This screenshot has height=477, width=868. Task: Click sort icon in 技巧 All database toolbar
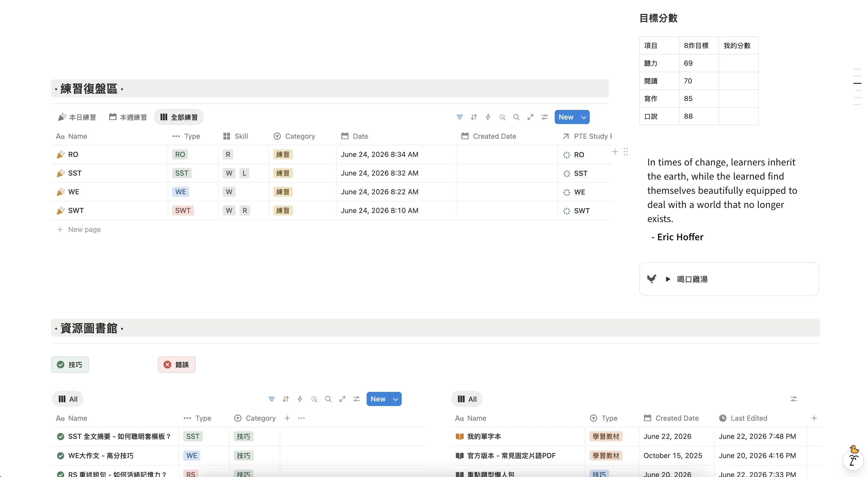pos(286,399)
